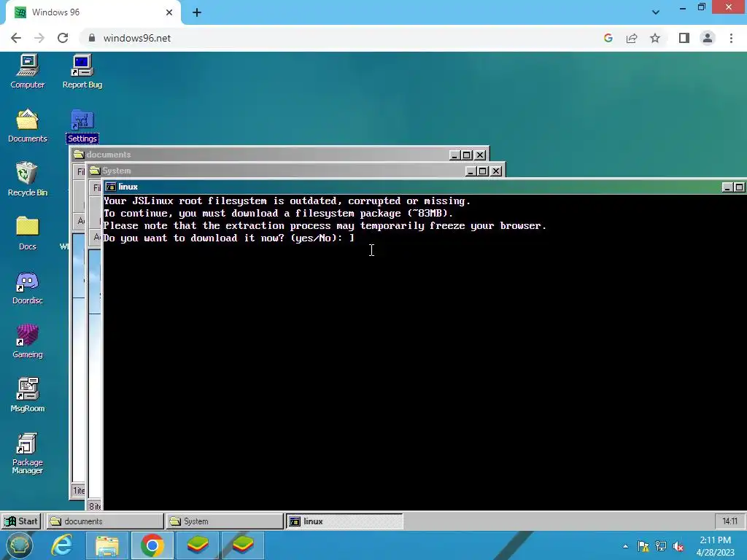Open network tray icon
This screenshot has width=747, height=560.
click(661, 546)
